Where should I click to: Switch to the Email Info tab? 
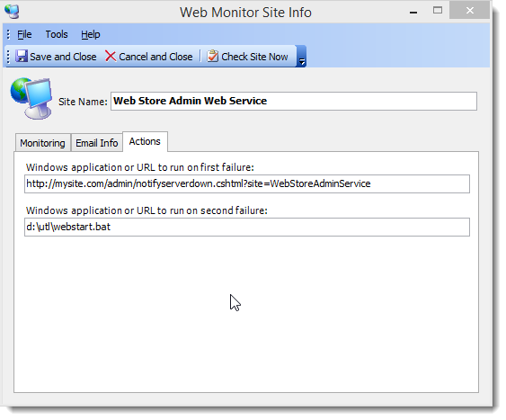click(x=97, y=143)
